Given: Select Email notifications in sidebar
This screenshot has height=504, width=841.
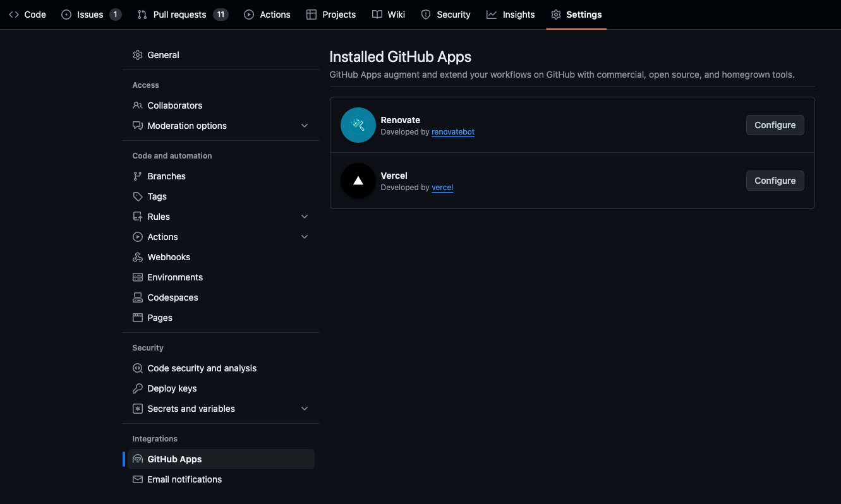Looking at the screenshot, I should pyautogui.click(x=221, y=479).
